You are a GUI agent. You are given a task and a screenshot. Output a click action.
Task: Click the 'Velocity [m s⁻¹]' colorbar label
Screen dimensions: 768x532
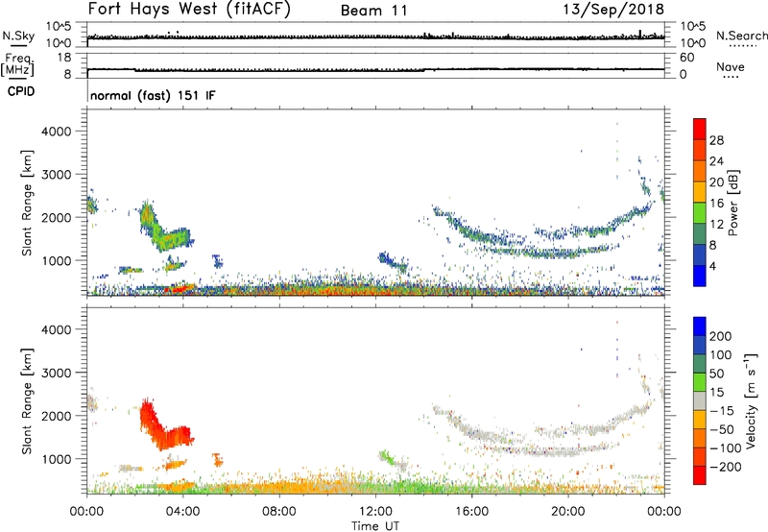[750, 400]
